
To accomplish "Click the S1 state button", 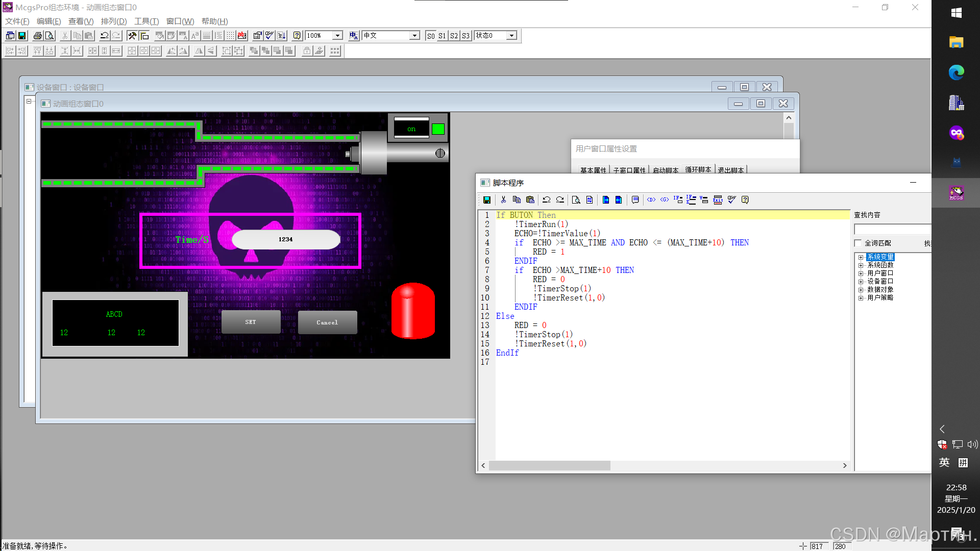I will click(442, 36).
